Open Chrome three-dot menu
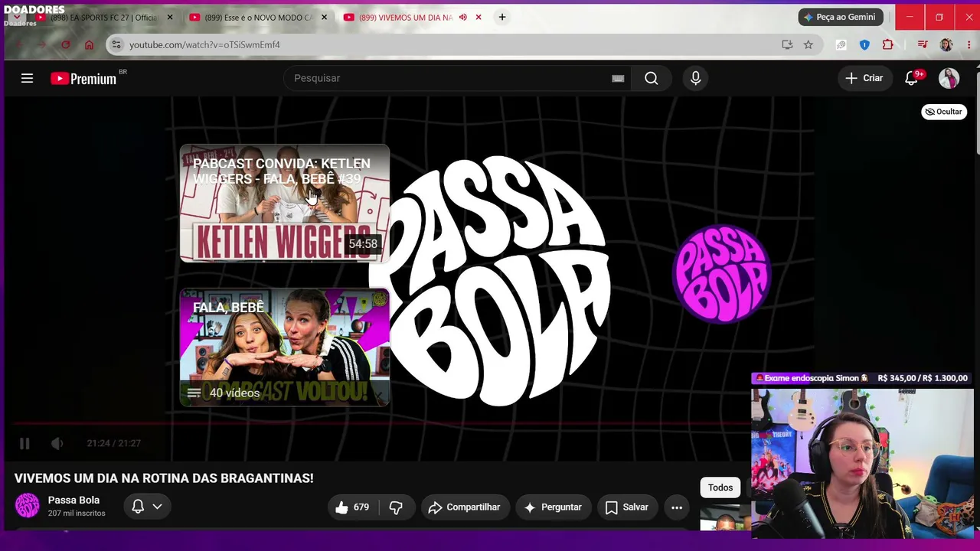The height and width of the screenshot is (551, 980). tap(970, 45)
